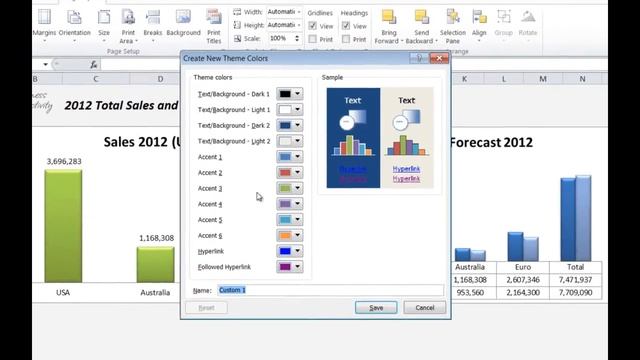This screenshot has height=360, width=640.
Task: Pick the Accent 4 purple color swatch
Action: coord(285,204)
